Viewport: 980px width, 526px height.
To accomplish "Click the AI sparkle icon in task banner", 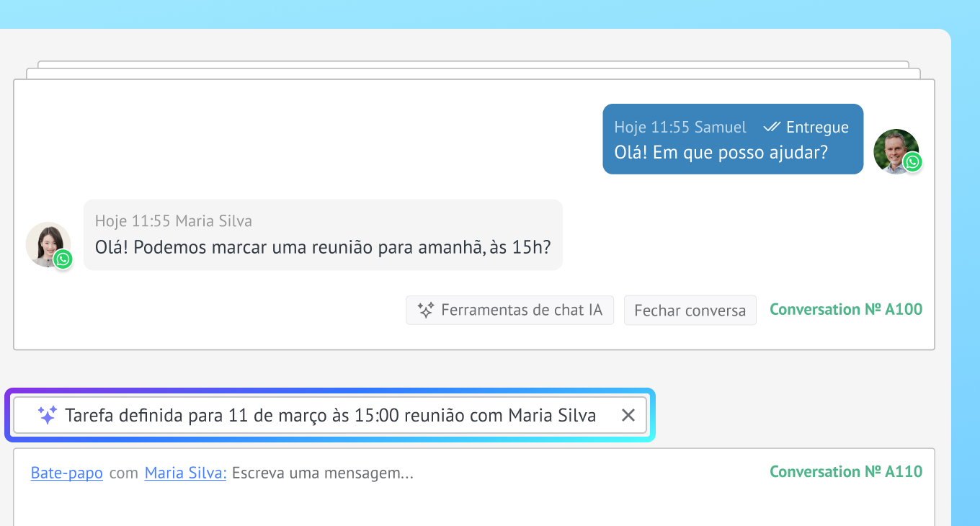I will coord(48,415).
